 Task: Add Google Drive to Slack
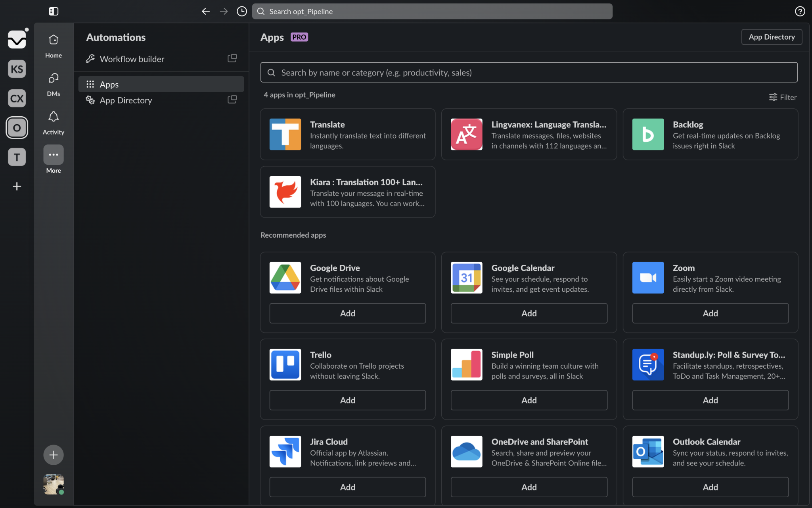[x=347, y=313]
